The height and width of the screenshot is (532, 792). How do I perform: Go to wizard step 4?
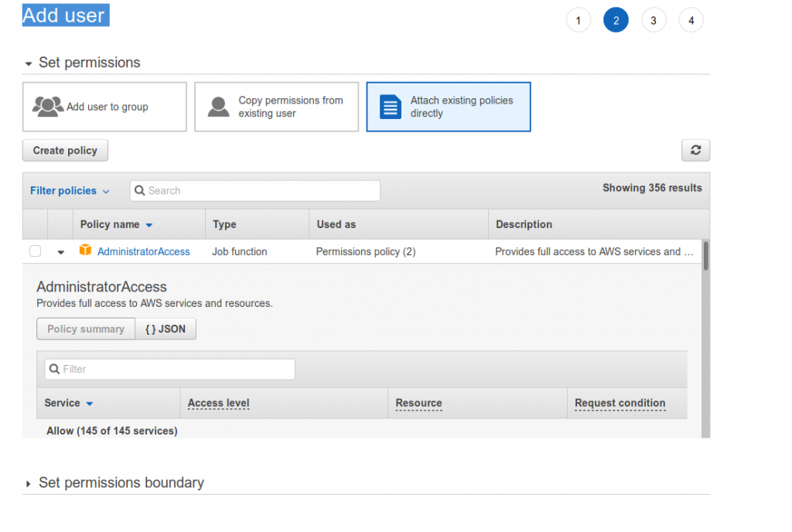691,21
